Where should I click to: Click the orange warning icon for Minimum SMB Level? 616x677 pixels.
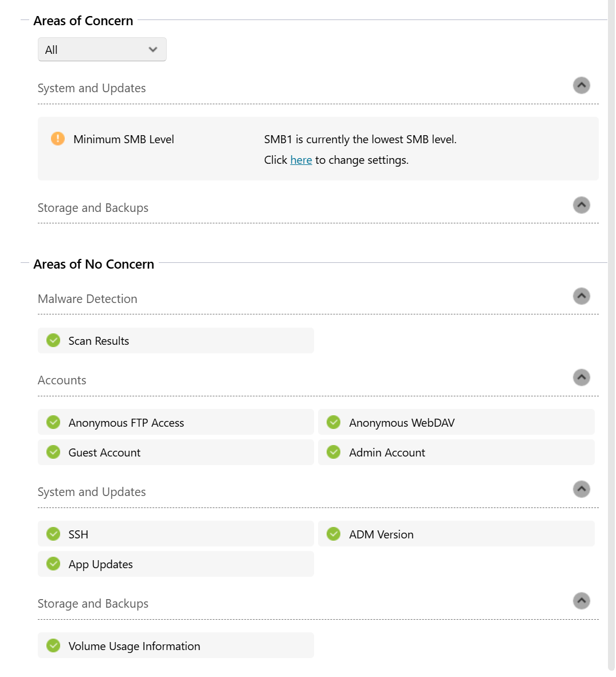pos(58,139)
